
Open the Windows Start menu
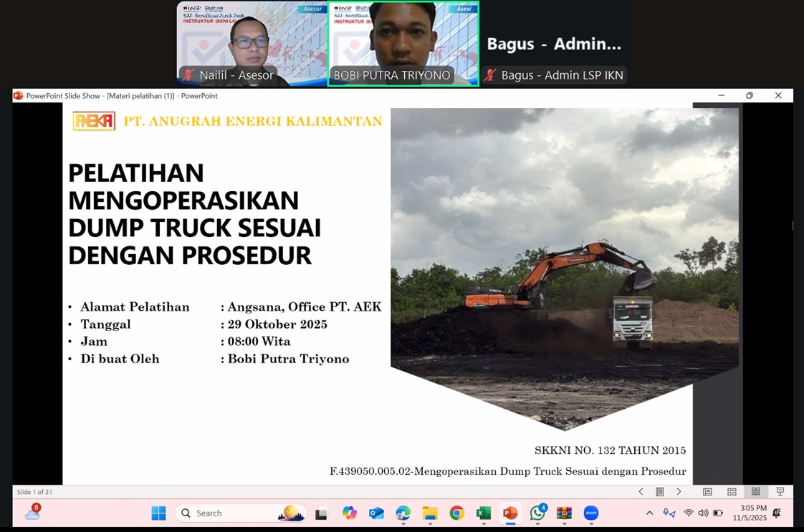pyautogui.click(x=158, y=513)
